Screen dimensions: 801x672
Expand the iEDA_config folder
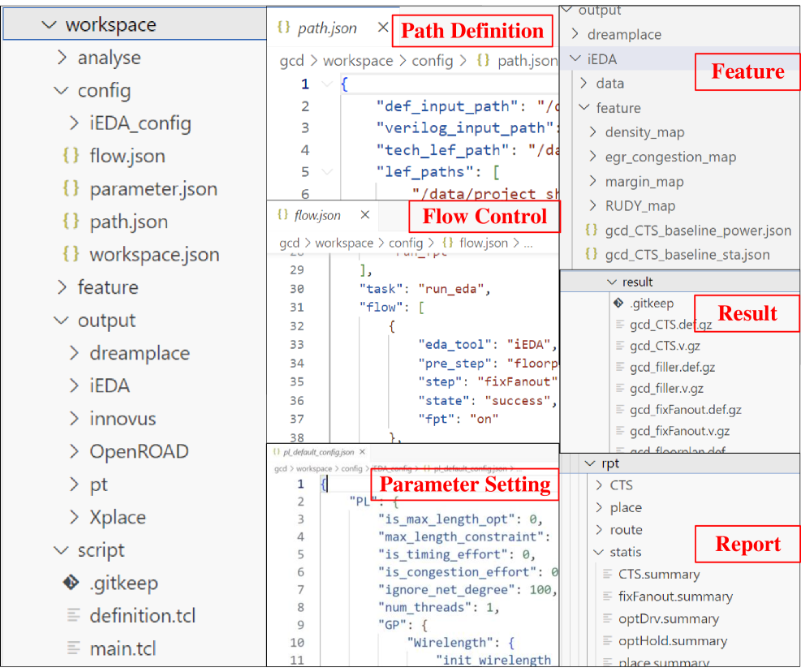click(x=75, y=123)
